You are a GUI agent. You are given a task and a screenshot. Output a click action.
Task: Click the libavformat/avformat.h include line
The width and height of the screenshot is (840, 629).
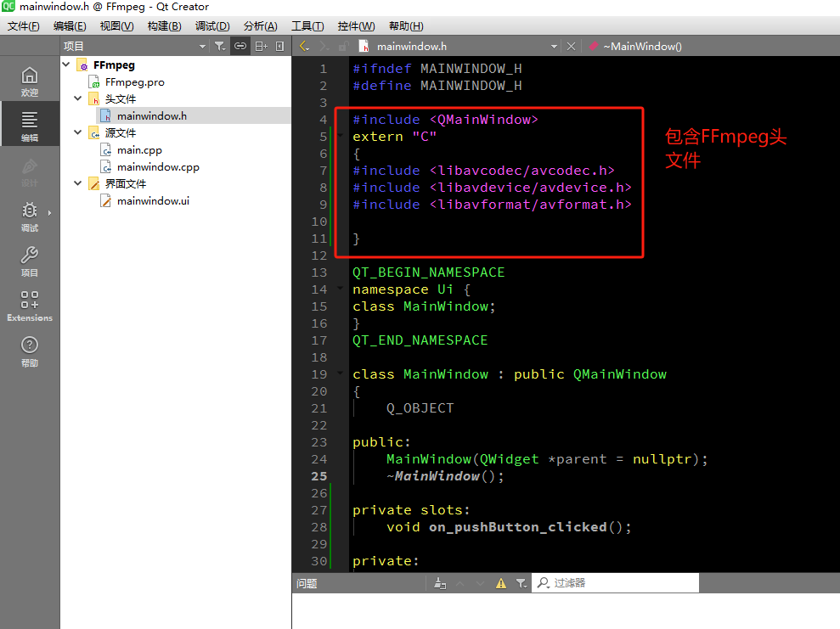(x=492, y=204)
